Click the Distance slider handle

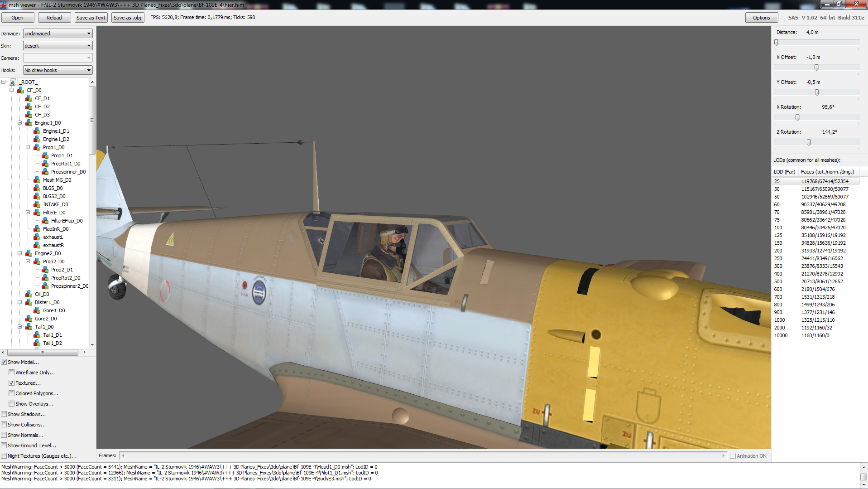[776, 43]
